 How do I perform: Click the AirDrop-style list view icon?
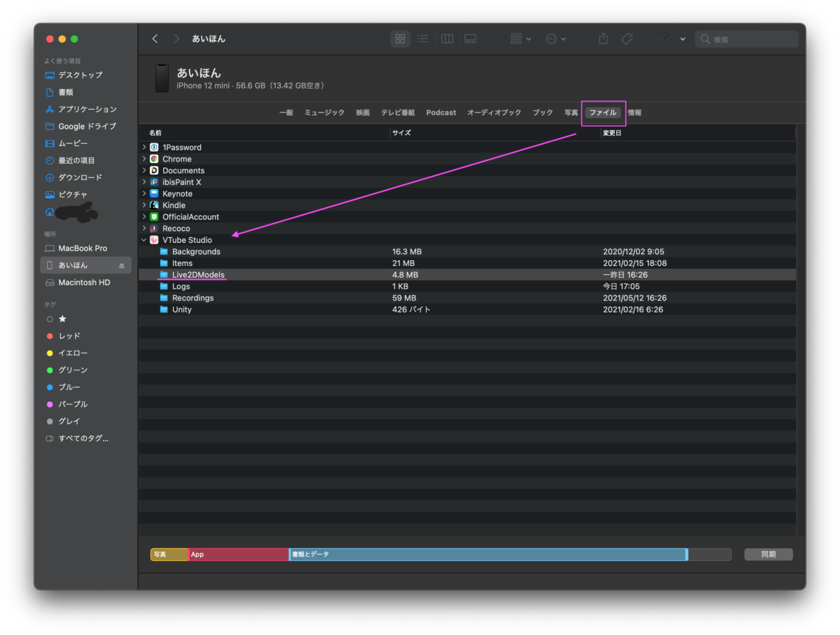423,39
